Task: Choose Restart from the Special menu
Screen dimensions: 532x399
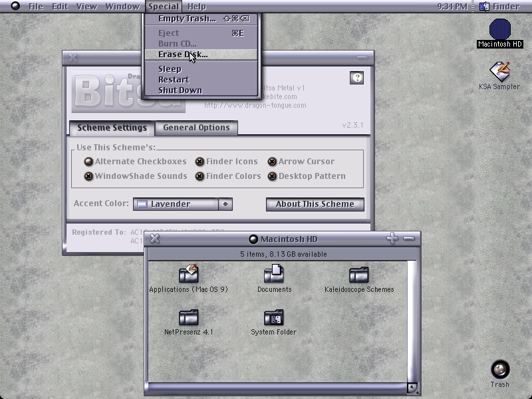Action: click(201, 79)
